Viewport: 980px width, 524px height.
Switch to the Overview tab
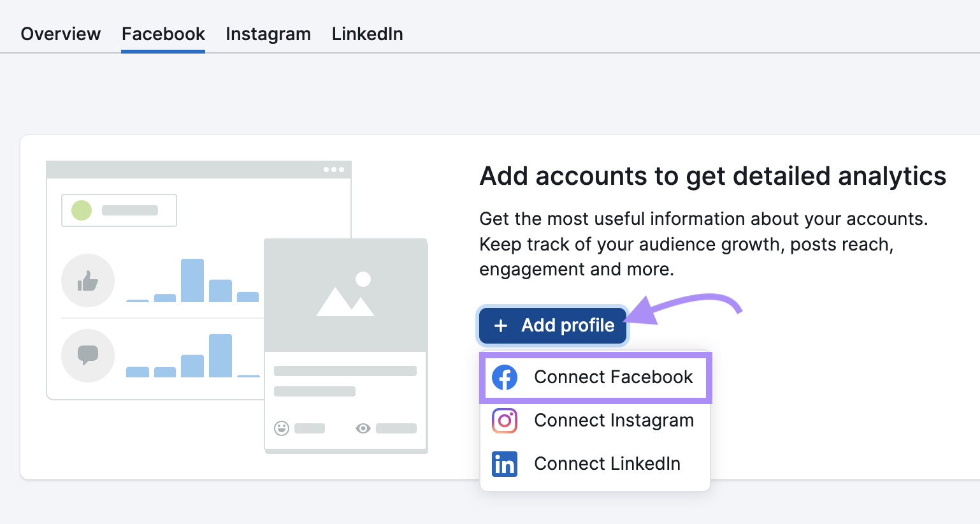pos(60,34)
